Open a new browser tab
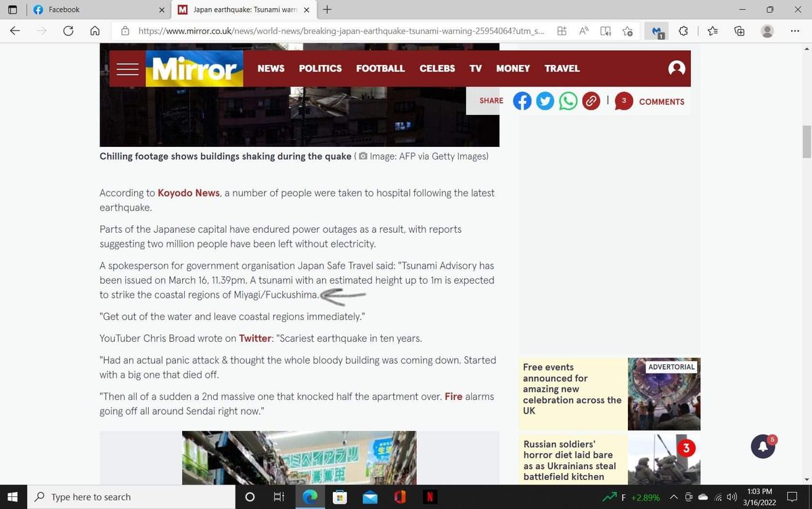 (x=328, y=9)
